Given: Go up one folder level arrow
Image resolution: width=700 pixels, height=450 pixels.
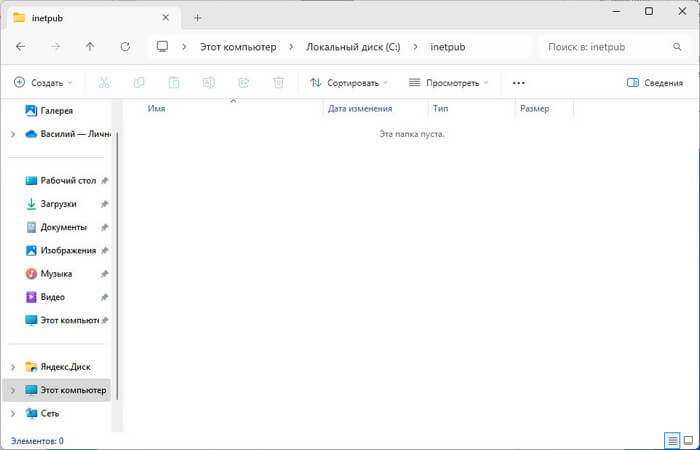Looking at the screenshot, I should [x=90, y=46].
